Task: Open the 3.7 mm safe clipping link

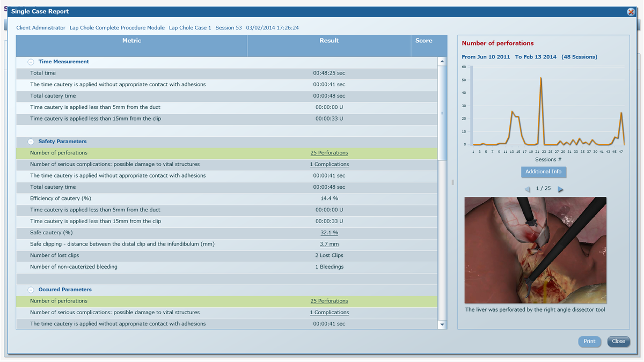Action: point(329,244)
